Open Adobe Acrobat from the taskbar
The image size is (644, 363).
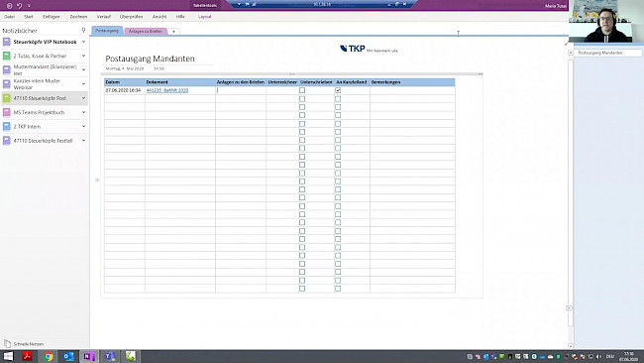tap(28, 356)
